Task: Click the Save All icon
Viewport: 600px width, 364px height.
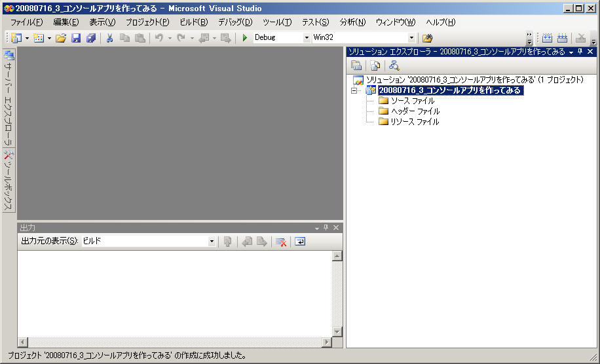Action: click(91, 38)
